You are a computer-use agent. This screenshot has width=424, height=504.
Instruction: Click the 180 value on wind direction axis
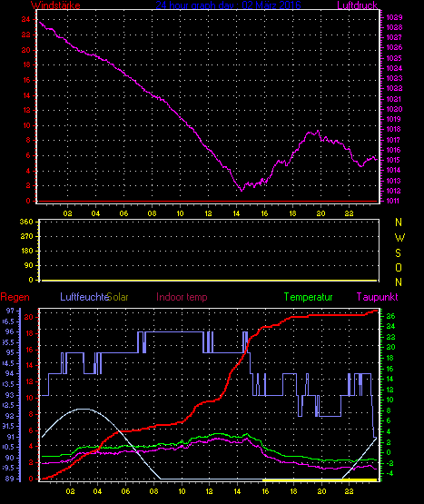(26, 251)
